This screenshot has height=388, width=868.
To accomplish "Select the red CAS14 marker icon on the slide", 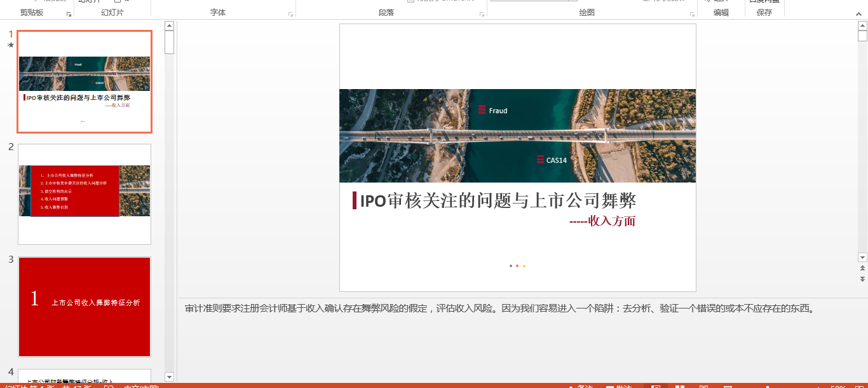I will point(540,160).
